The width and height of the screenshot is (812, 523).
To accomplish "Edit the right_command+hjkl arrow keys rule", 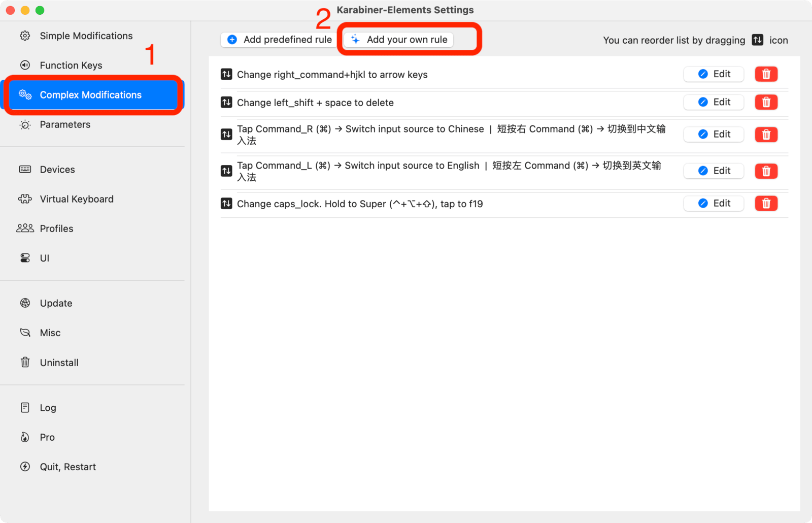I will point(714,74).
